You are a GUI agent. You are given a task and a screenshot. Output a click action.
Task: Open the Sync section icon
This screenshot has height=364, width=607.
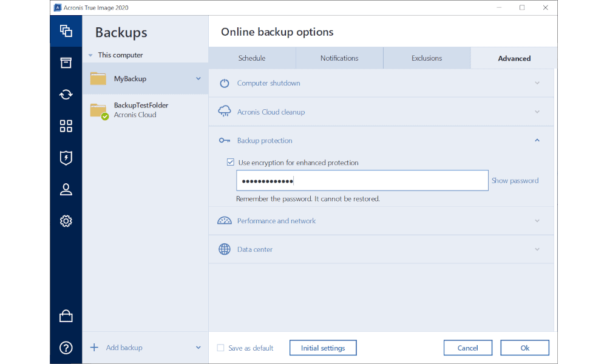pos(66,95)
